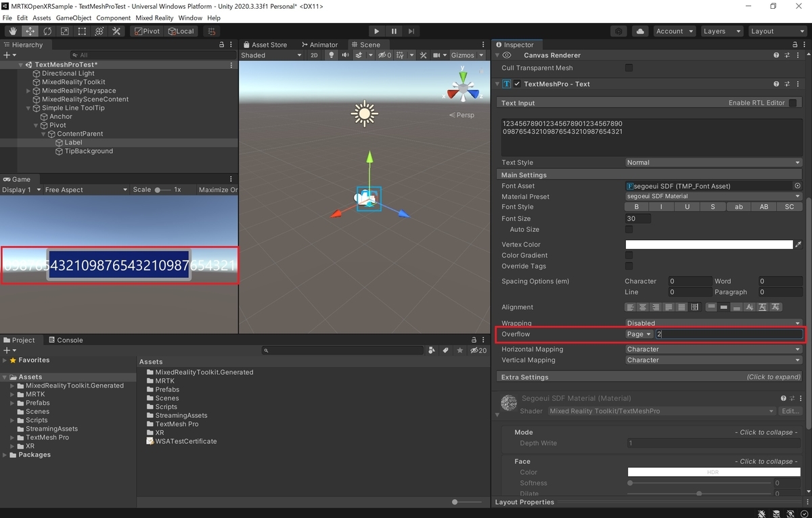Viewport: 812px width, 518px height.
Task: Toggle TextMeshPro component enabled checkbox
Action: pos(517,84)
